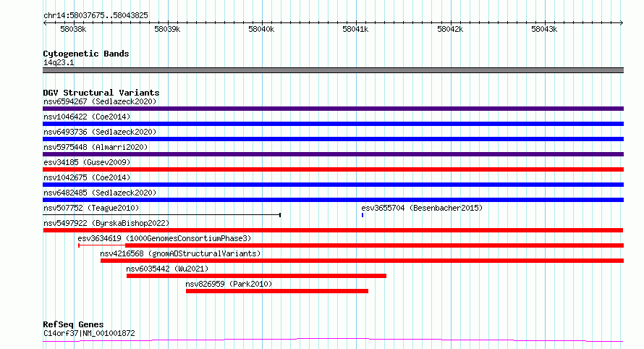Click the nsv6594267 (Sedlazeck2020) variant label

pos(100,101)
